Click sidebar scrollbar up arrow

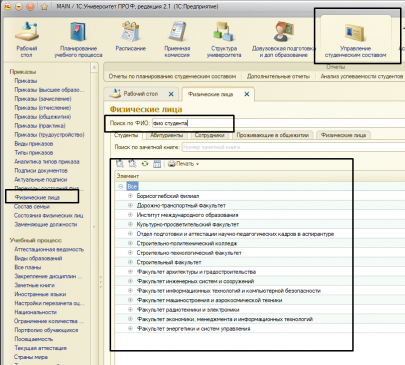(94, 67)
